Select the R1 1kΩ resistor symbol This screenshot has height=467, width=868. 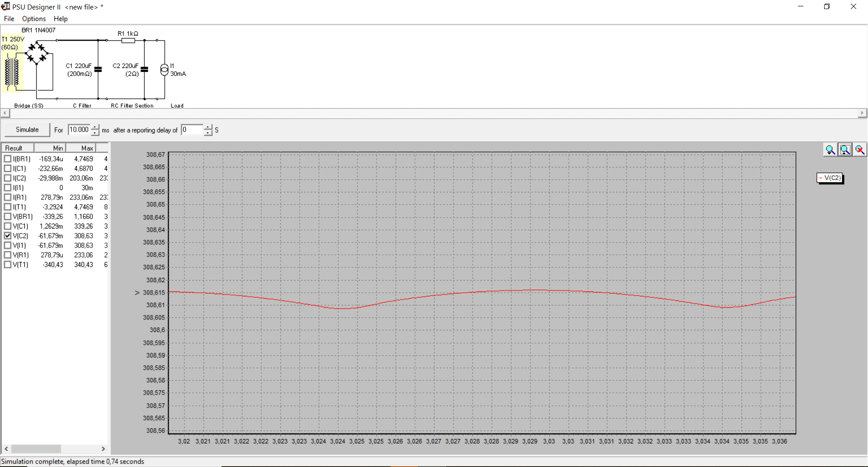128,40
